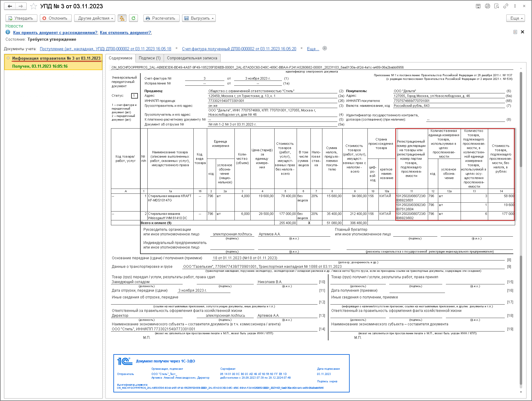Click the seller name Общество "Стиль" field
The width and height of the screenshot is (532, 401).
[272, 91]
